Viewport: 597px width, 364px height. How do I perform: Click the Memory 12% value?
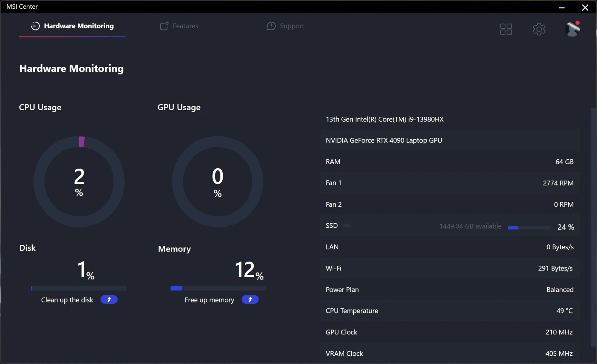click(249, 270)
